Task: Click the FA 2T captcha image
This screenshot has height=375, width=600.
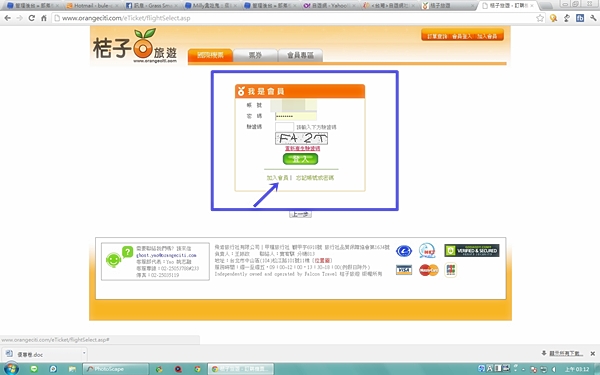Action: pos(301,138)
